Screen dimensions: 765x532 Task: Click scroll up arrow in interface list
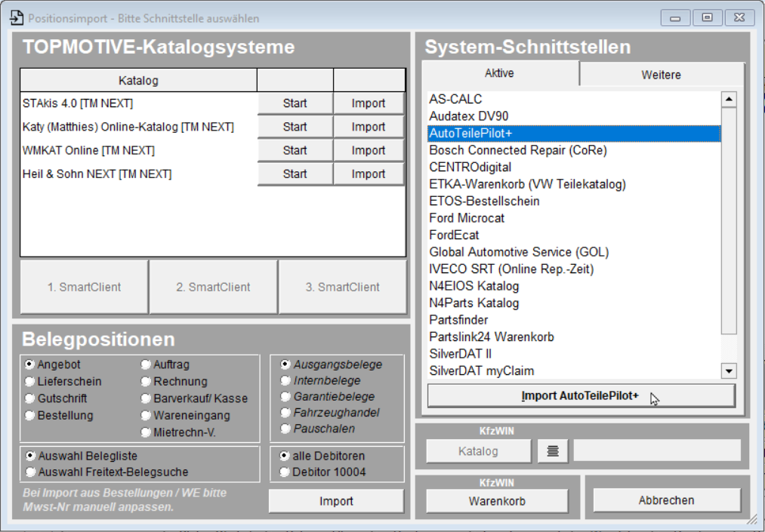pos(729,100)
